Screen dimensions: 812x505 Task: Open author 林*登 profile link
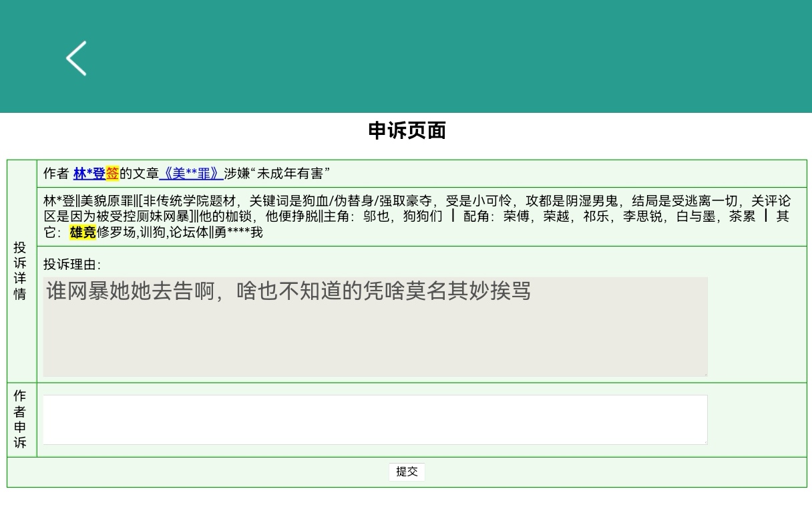click(89, 174)
